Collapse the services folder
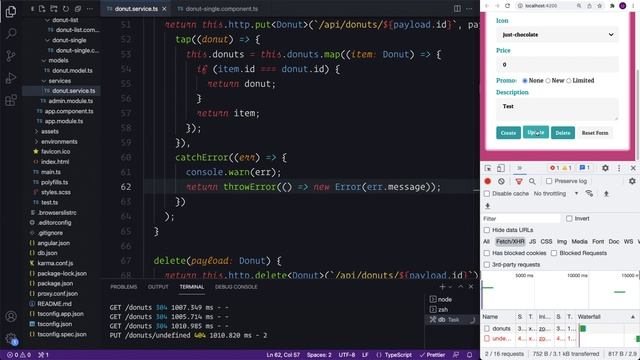 (x=44, y=81)
